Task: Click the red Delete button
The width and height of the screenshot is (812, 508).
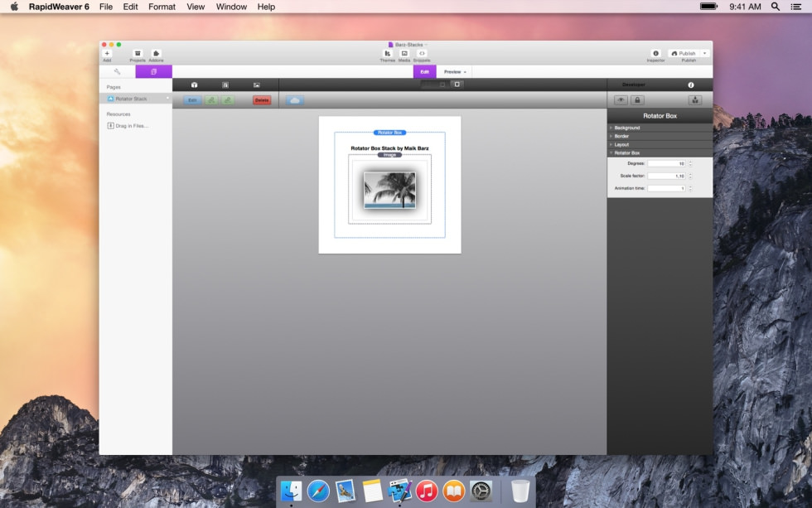Action: tap(262, 100)
